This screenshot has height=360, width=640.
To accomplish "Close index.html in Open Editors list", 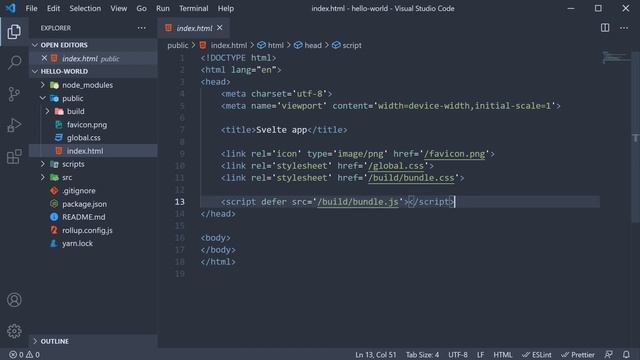I will point(44,58).
